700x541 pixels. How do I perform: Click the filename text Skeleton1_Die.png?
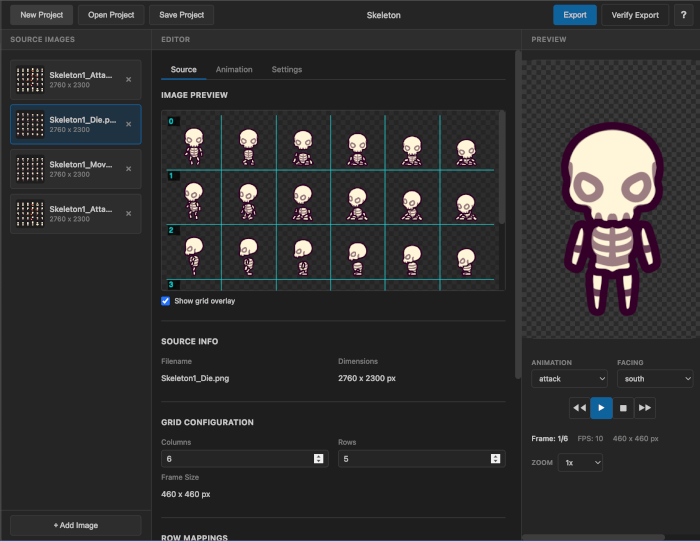click(195, 378)
